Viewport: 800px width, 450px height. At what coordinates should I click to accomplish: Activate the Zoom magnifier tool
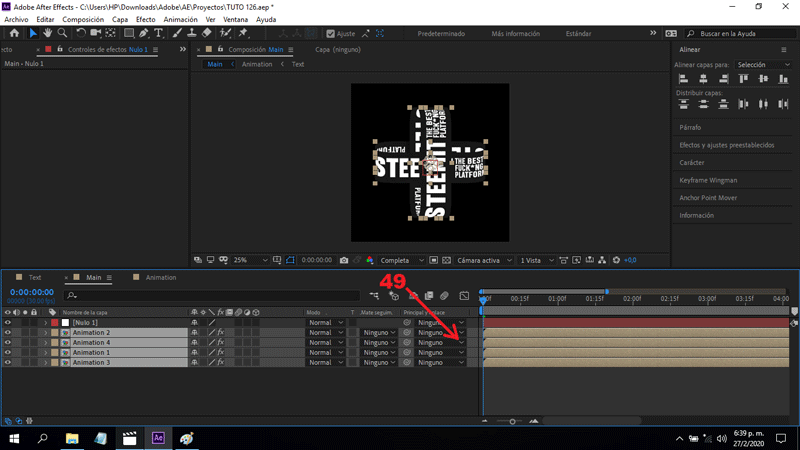pyautogui.click(x=62, y=33)
